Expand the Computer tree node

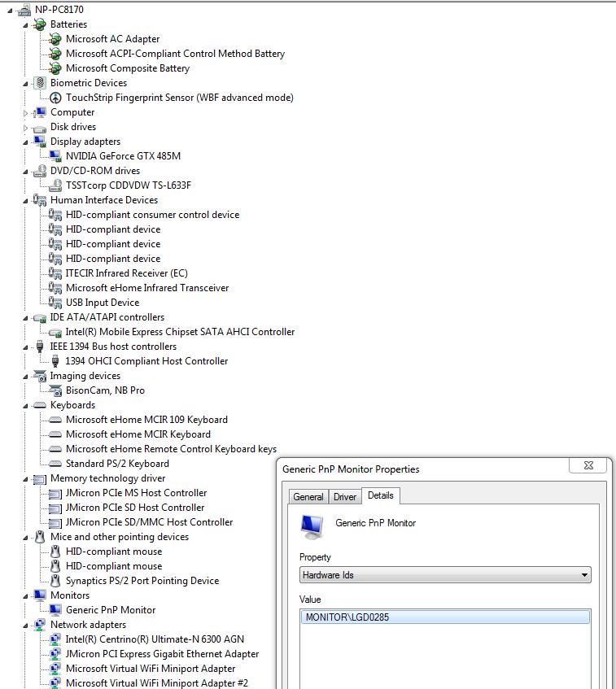pyautogui.click(x=25, y=113)
